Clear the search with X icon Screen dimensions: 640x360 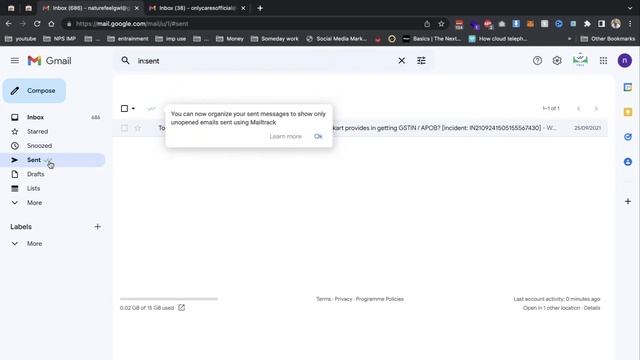(402, 60)
